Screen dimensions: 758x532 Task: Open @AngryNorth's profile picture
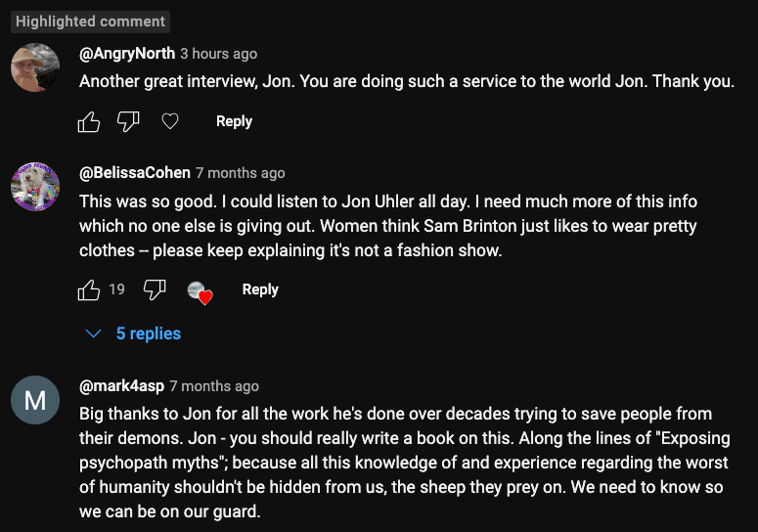[x=35, y=67]
